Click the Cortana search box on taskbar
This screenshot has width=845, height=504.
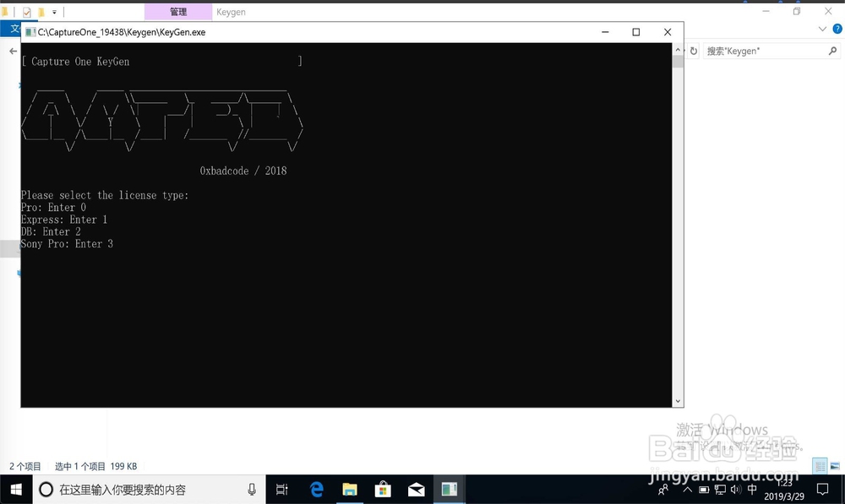pos(150,490)
